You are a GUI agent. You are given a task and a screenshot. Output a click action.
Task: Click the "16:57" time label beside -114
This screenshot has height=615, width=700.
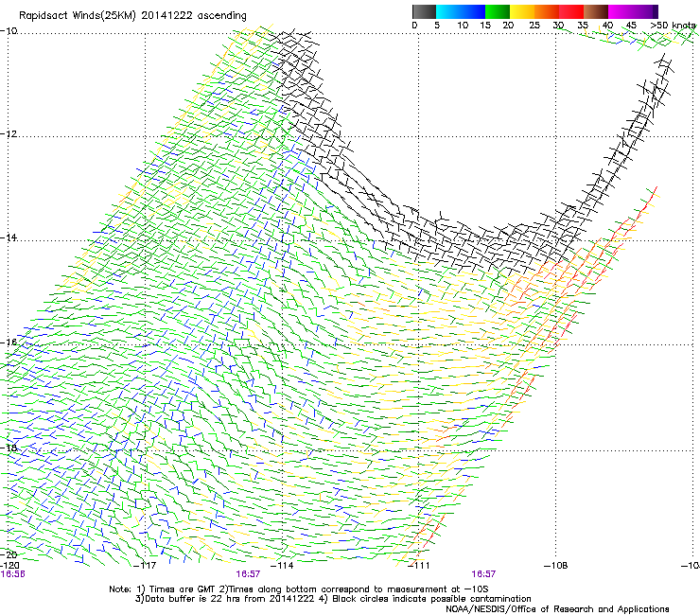[x=248, y=574]
